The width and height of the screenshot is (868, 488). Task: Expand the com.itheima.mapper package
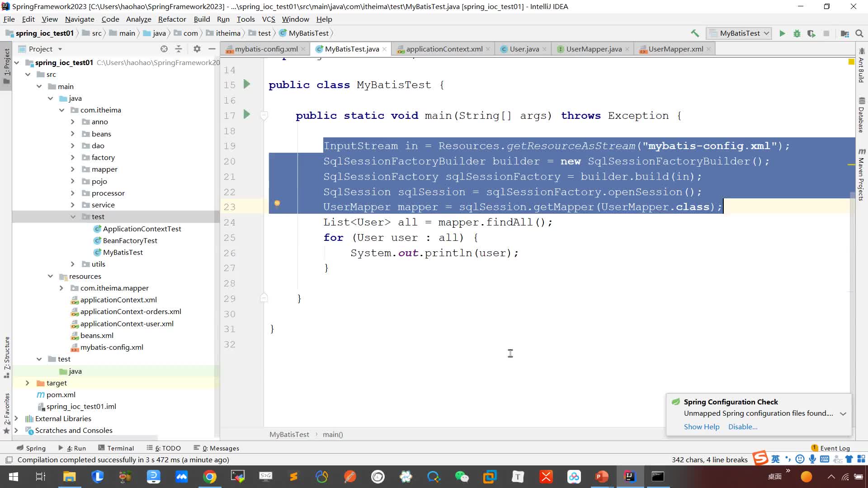coord(62,288)
